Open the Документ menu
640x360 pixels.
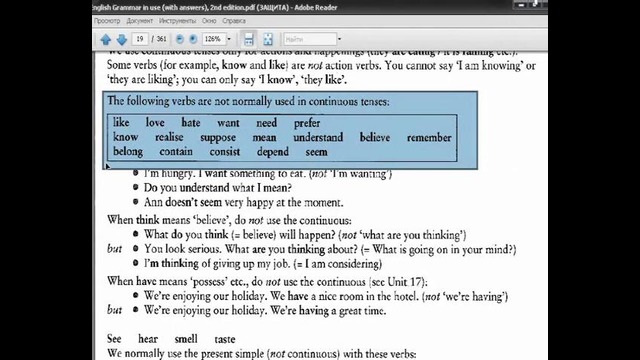[x=139, y=21]
